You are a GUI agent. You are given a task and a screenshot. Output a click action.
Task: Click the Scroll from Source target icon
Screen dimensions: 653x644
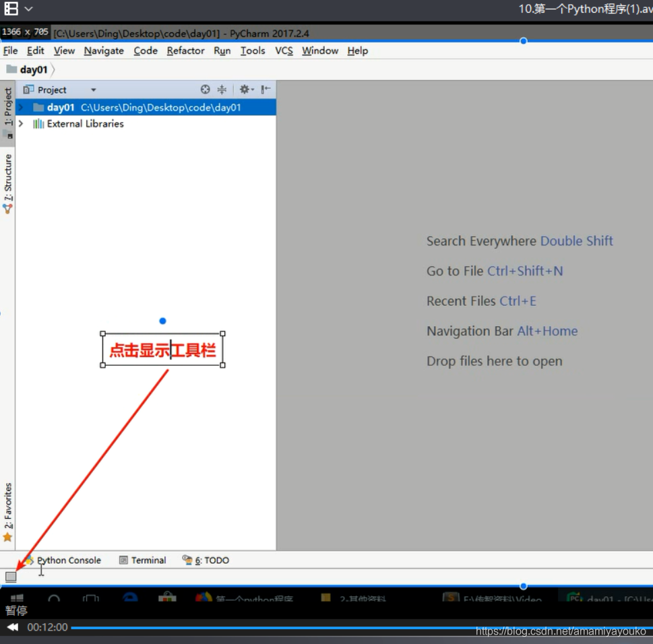205,90
